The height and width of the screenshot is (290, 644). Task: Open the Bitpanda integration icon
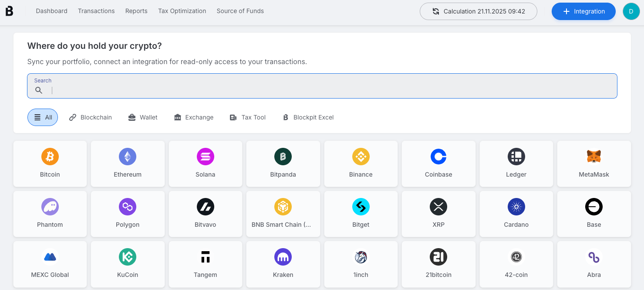283,157
